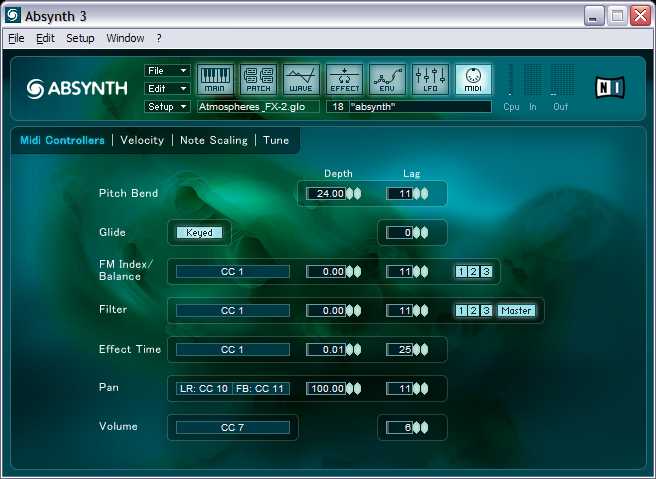Click Effect Time depth value 0.01
Viewport: 656px width, 479px height.
(326, 349)
